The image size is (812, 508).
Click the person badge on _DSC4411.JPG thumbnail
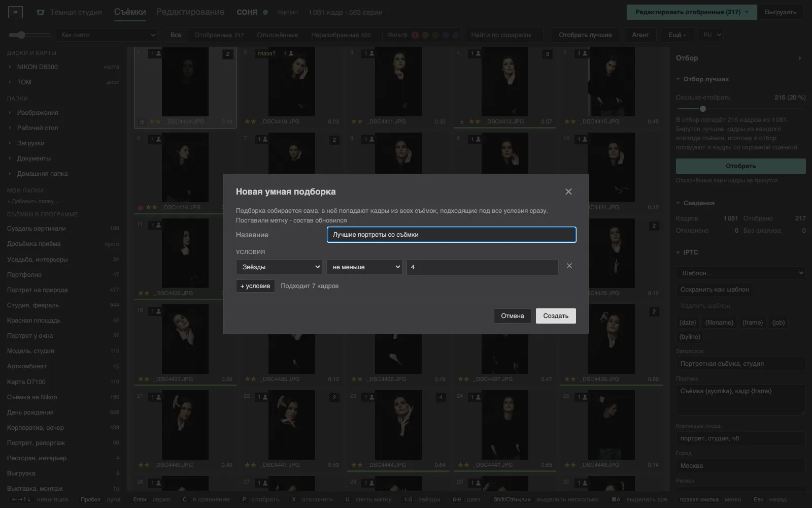(369, 53)
